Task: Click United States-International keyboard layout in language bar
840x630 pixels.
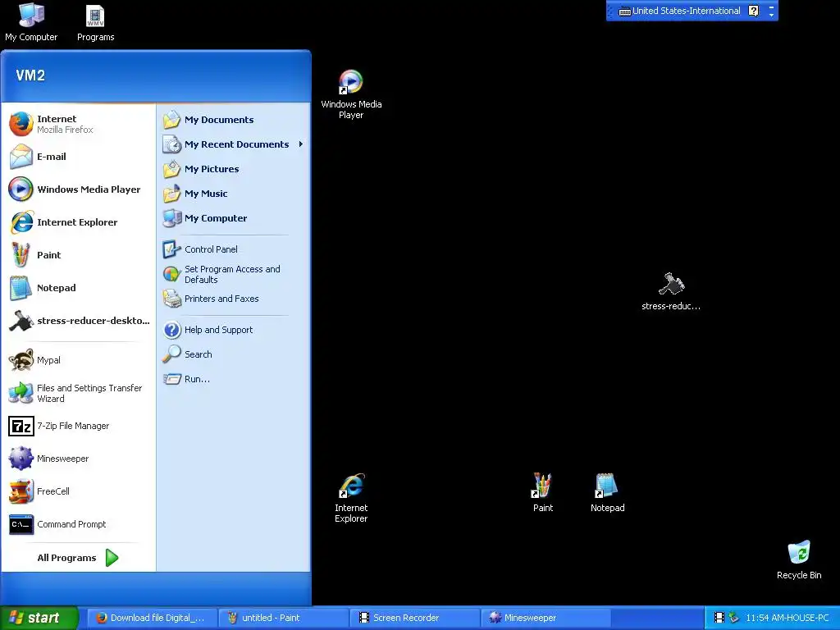Action: tap(679, 11)
